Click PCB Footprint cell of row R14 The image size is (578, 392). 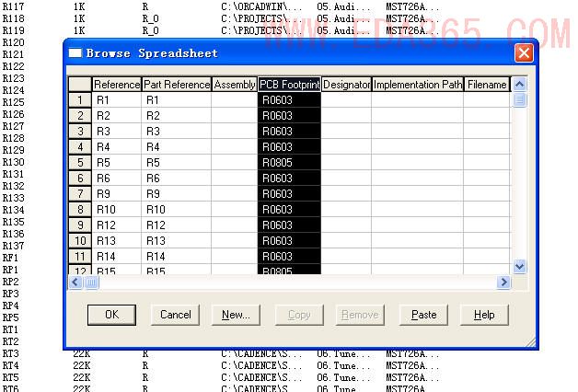point(289,256)
